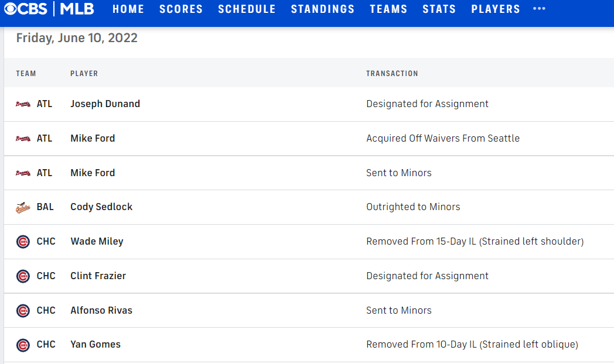
Task: Click Cubs logo in Alfonso Rivas row
Action: [23, 310]
